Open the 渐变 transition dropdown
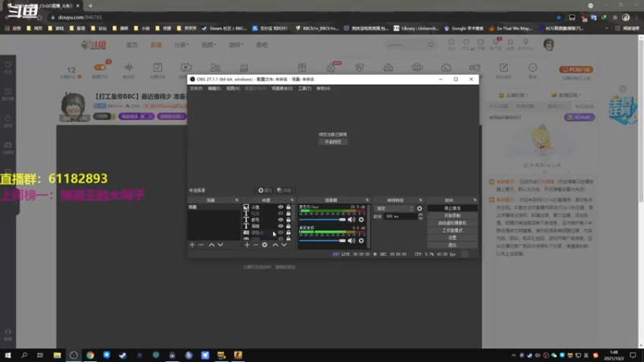 click(x=394, y=208)
